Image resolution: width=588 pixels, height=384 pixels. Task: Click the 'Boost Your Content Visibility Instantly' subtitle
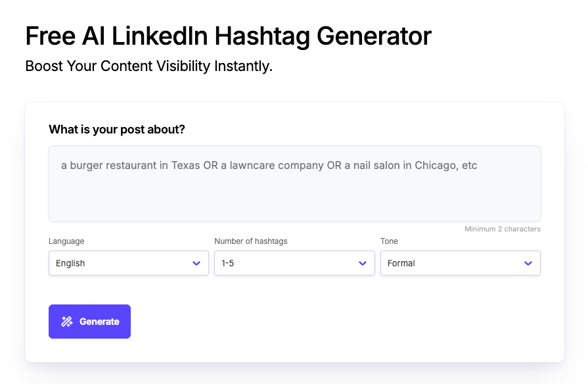(x=148, y=66)
